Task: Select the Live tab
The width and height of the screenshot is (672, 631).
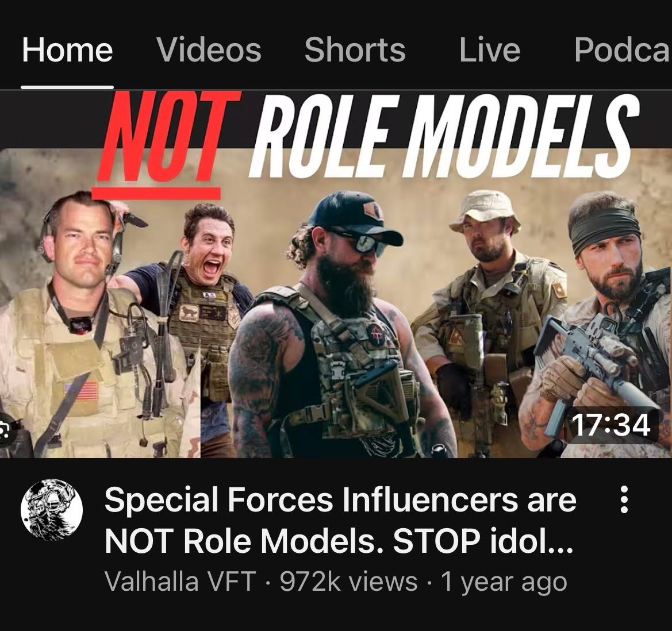Action: point(490,49)
